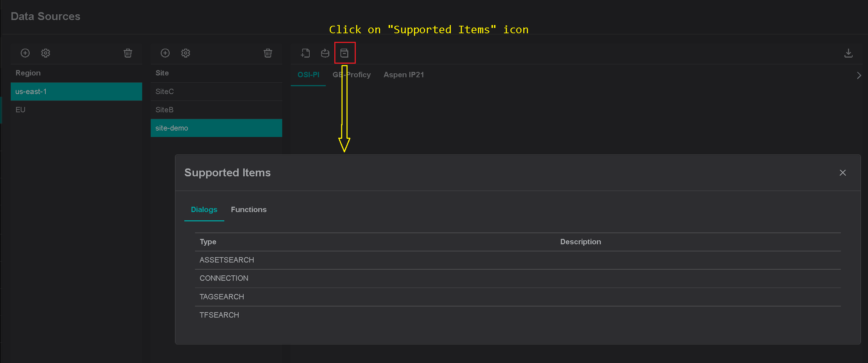Select SiteC in the Site list
Screen dimensions: 868x363
point(216,92)
